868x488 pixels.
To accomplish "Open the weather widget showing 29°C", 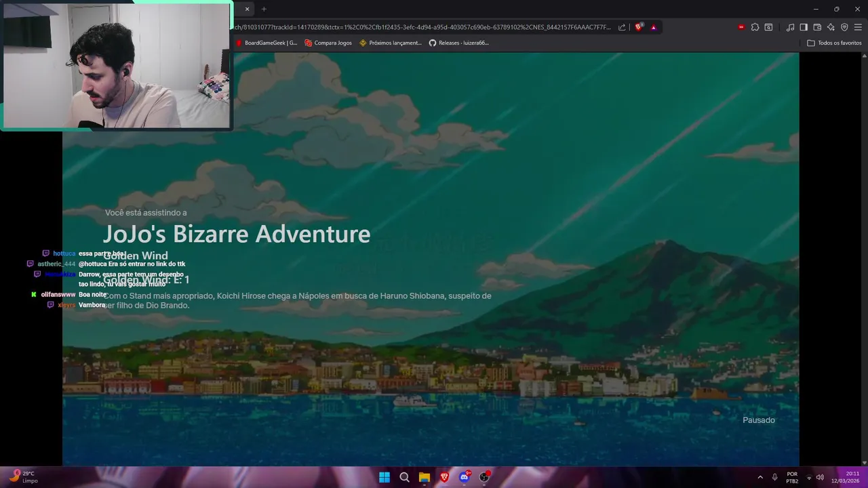I will click(24, 477).
